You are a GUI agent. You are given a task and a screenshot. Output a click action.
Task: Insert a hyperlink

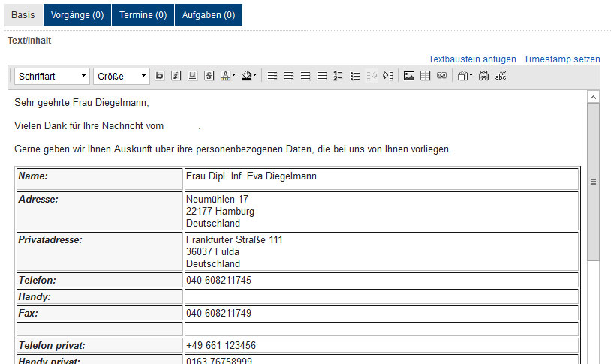tap(442, 76)
